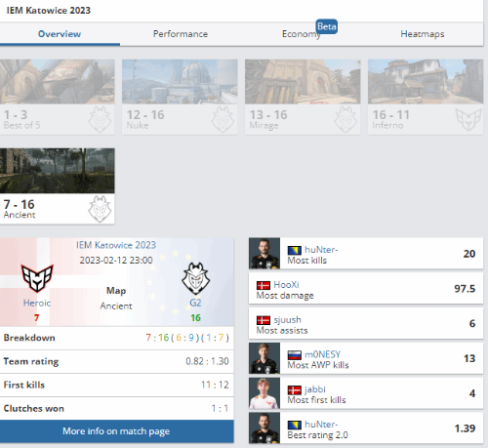
Task: Select the Mirage 13 - 16 map card
Action: click(303, 97)
